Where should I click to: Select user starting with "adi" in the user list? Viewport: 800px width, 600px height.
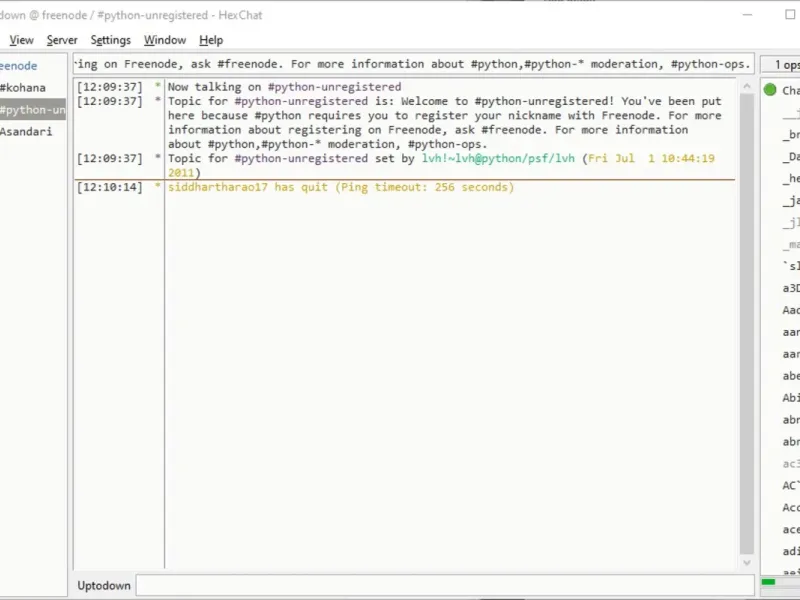click(790, 552)
